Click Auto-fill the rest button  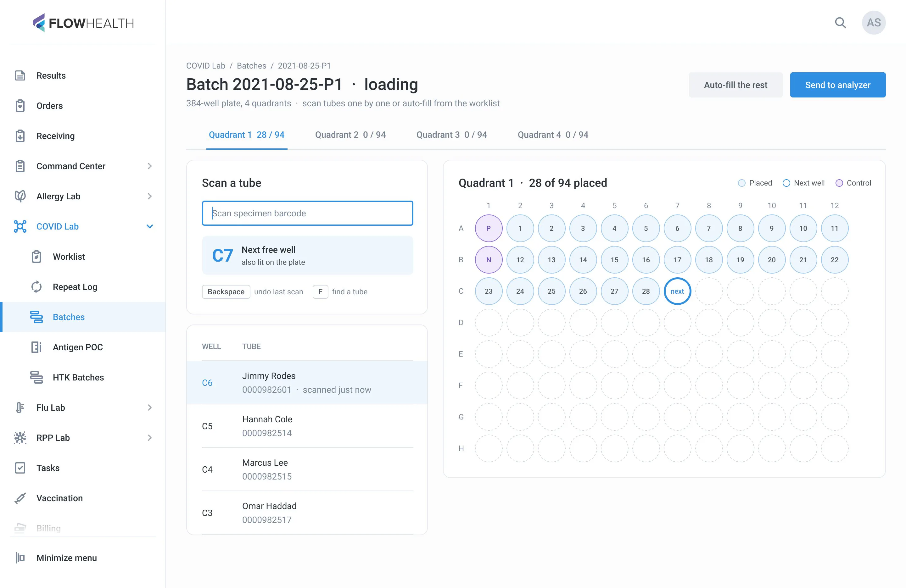point(735,85)
